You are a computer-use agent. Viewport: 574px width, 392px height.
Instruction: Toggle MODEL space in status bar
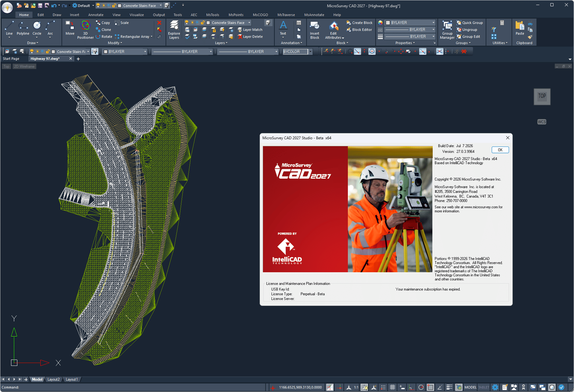click(470, 387)
